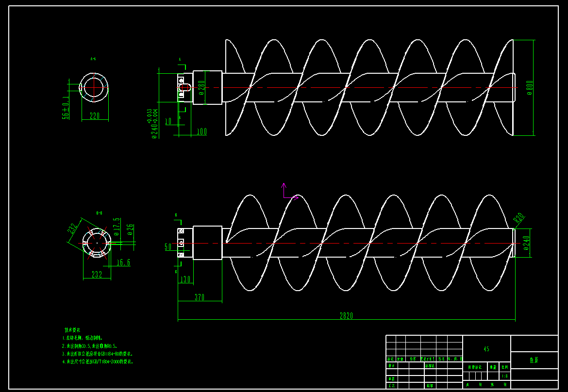
Task: Click the 100 dimension value
Action: coord(202,131)
